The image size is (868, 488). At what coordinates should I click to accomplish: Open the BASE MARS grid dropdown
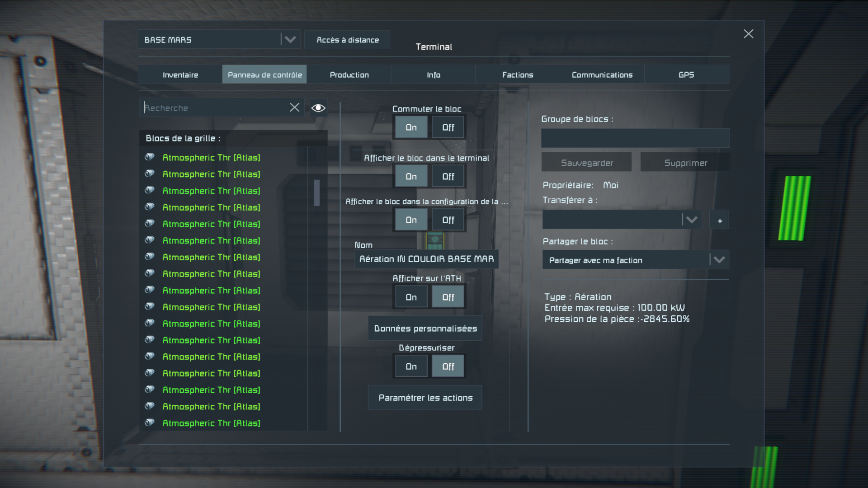pos(290,40)
